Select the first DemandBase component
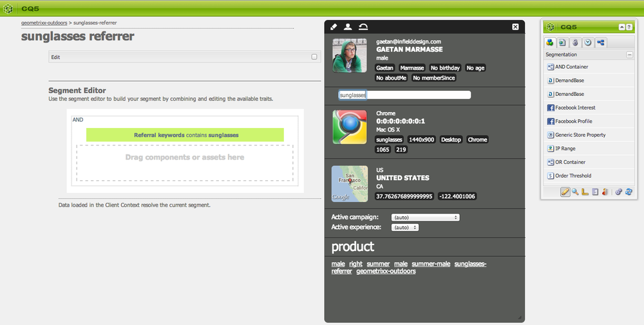644x325 pixels. click(589, 80)
